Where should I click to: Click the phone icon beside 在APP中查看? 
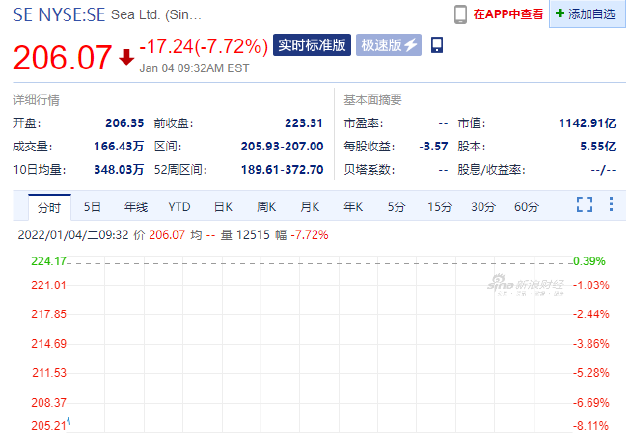coord(460,15)
